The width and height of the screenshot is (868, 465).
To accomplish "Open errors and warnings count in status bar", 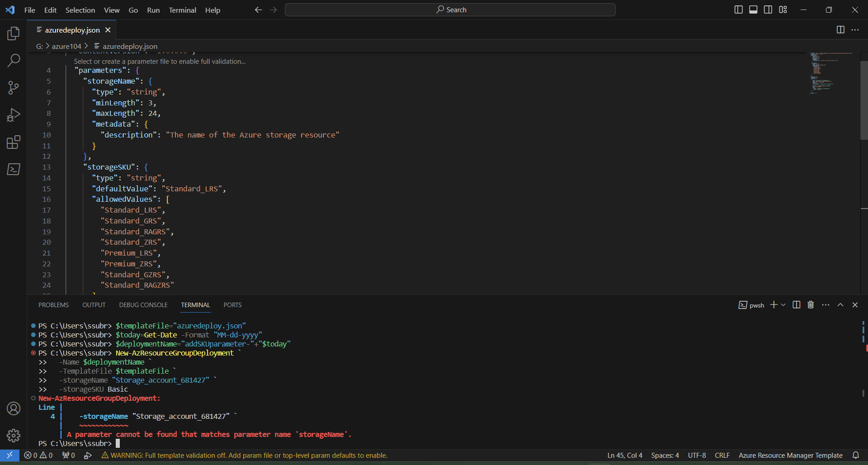I will point(38,455).
